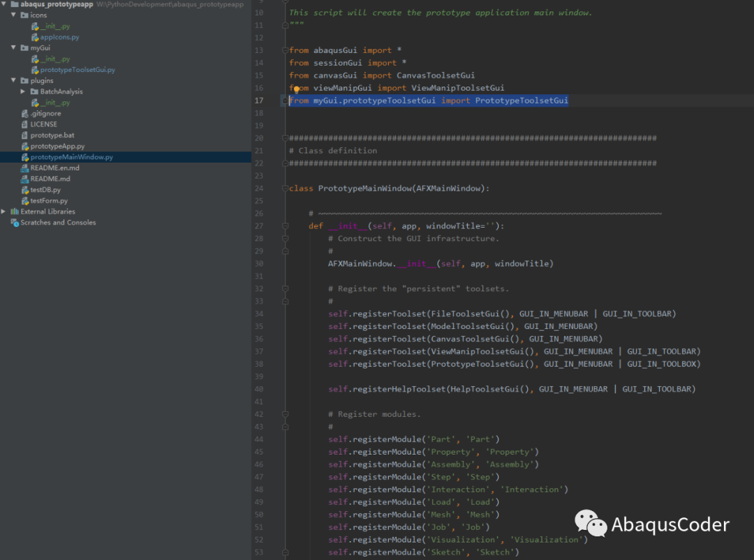
Task: Click the .gitignore file icon
Action: [24, 114]
